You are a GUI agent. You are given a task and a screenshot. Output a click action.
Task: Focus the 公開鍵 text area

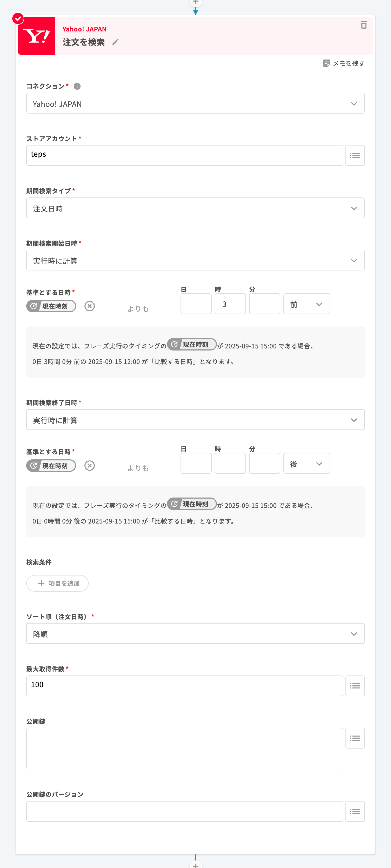coord(185,748)
